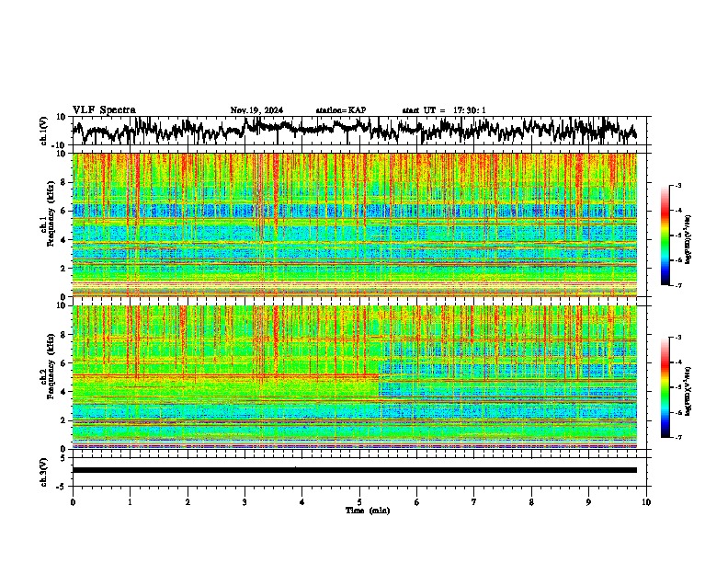Click inside the ch.2 spectrogram plot
The height and width of the screenshot is (563, 728).
point(355,377)
